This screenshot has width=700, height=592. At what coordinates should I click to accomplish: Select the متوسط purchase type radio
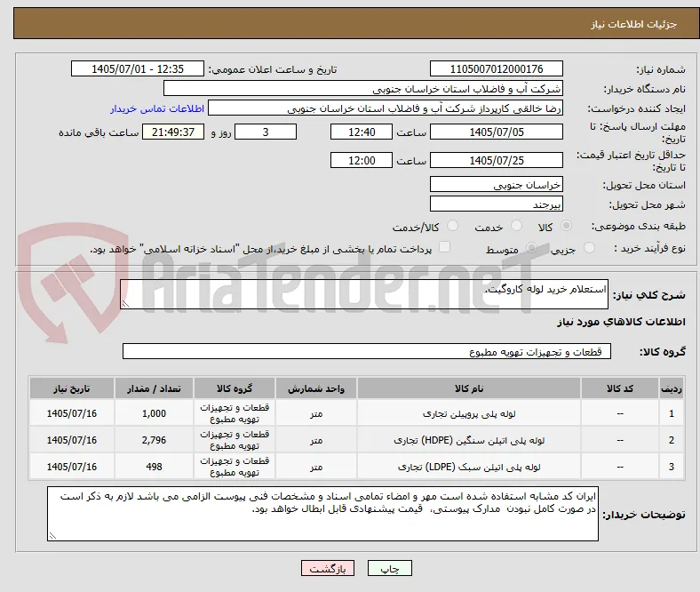531,247
